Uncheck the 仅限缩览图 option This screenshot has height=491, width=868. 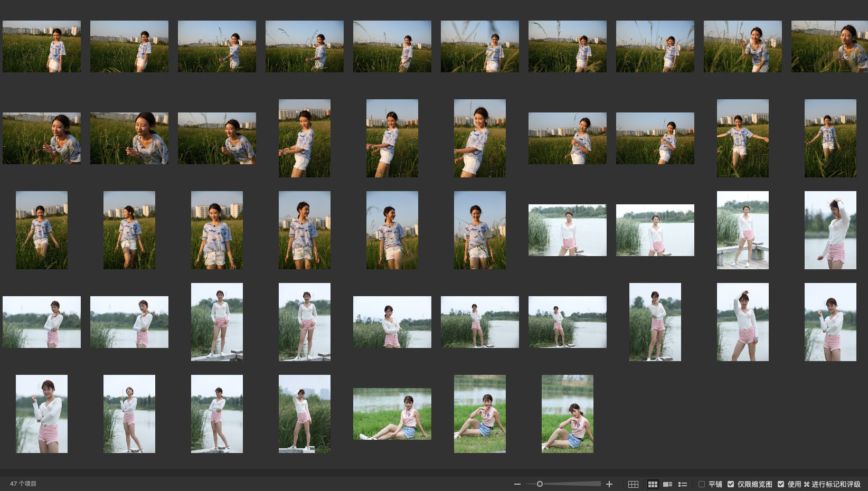coord(731,484)
